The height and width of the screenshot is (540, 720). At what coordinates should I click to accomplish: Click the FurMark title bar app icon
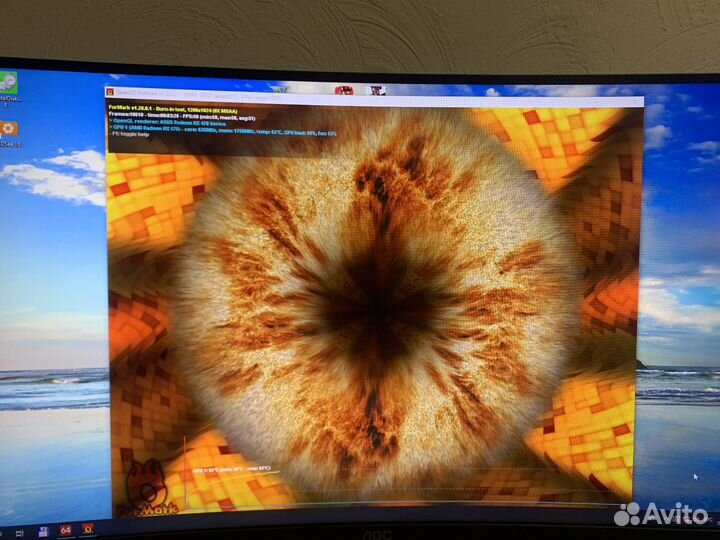pyautogui.click(x=110, y=92)
